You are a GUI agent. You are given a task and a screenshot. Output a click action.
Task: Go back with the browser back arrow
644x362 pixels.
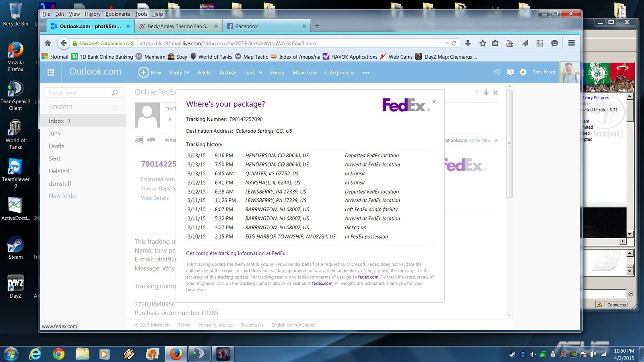63,43
